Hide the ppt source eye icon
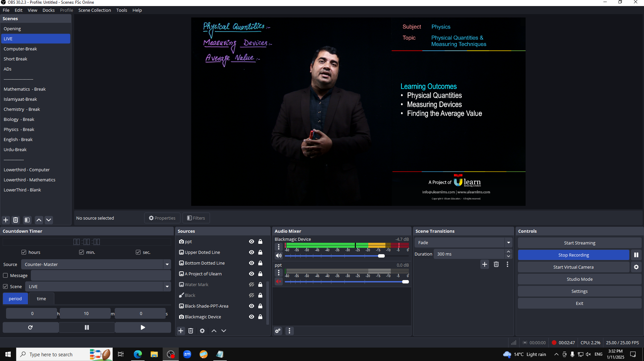This screenshot has width=644, height=361. [x=251, y=241]
